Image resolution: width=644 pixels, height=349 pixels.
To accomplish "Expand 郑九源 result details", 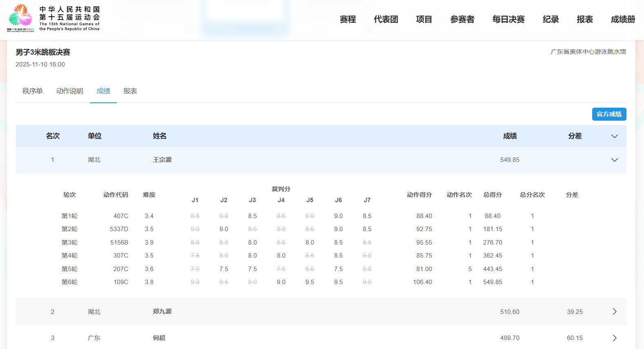I will pyautogui.click(x=614, y=311).
